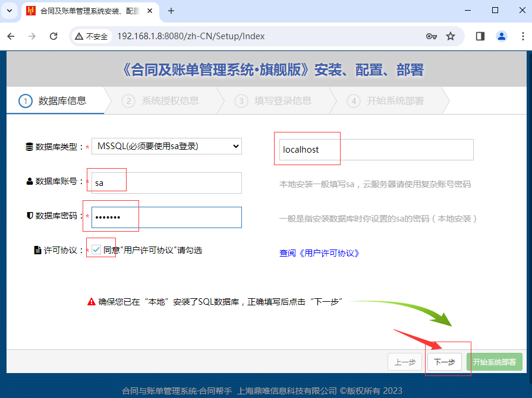Select step 1 数据库信息 tab
This screenshot has height=398, width=532.
pos(56,100)
